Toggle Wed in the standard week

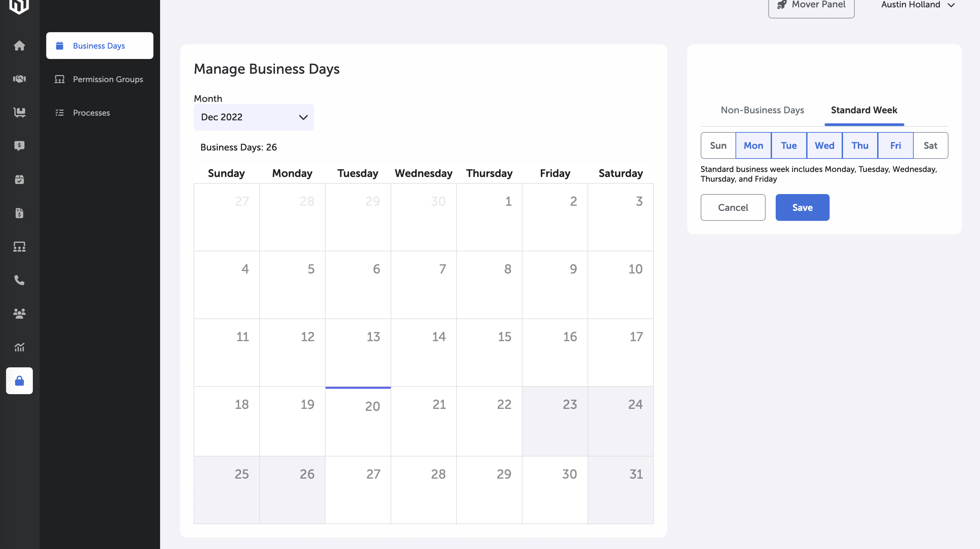coord(824,145)
